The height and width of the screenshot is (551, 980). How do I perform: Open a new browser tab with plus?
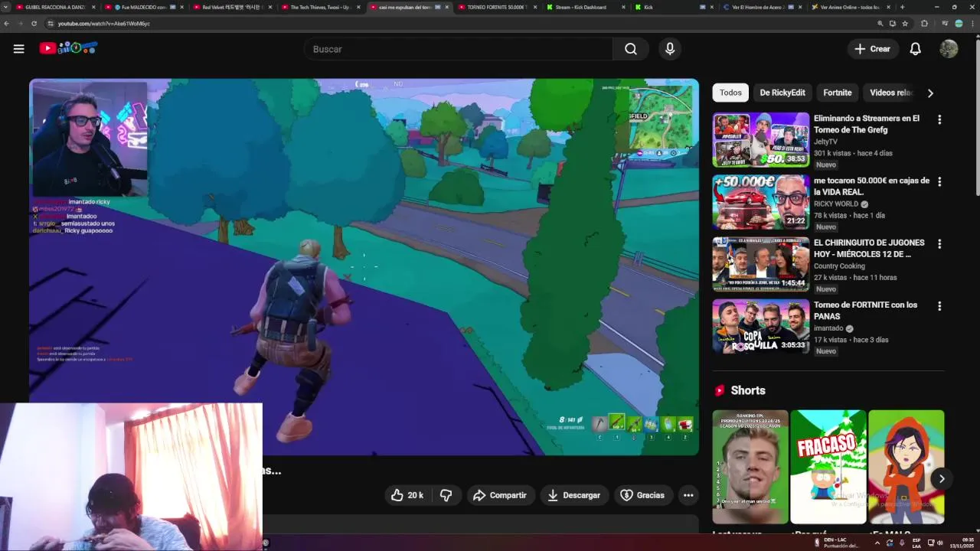(x=902, y=7)
